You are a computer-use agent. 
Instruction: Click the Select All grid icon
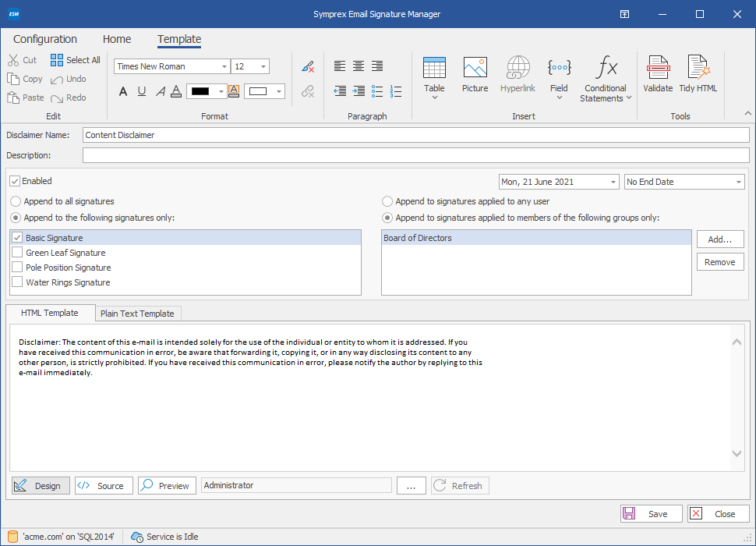57,60
